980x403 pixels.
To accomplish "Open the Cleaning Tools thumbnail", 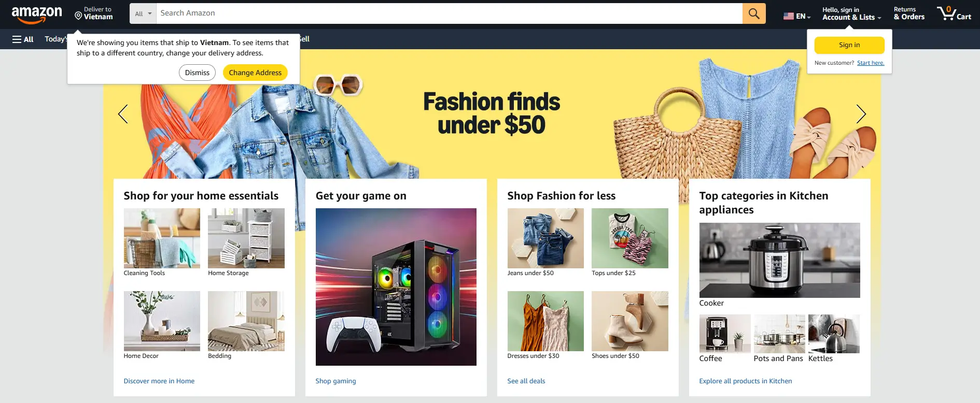I will [162, 238].
